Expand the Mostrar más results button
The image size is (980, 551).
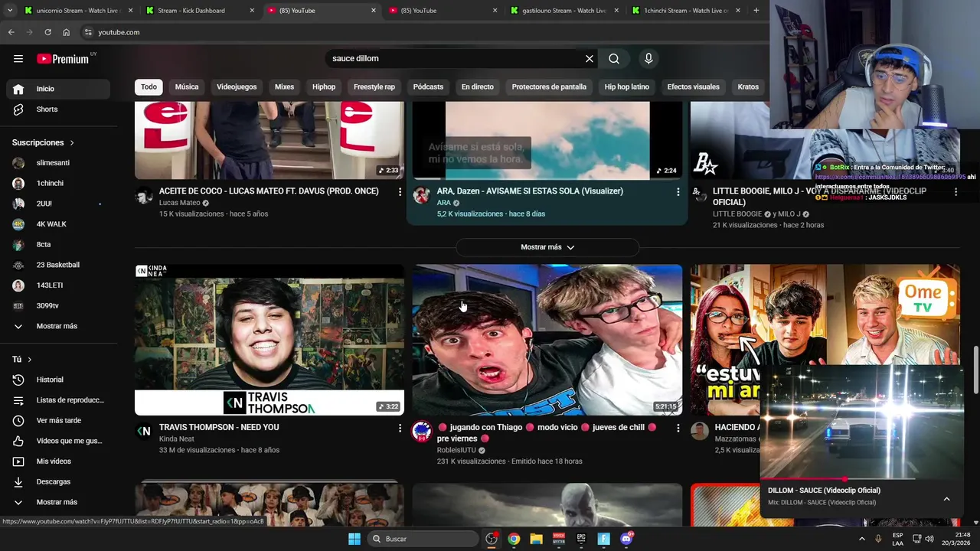pos(547,247)
